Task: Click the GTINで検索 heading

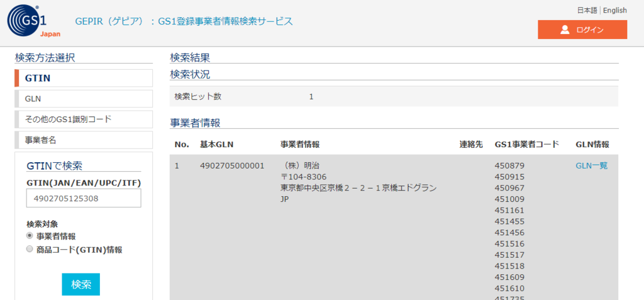Action: (x=54, y=165)
